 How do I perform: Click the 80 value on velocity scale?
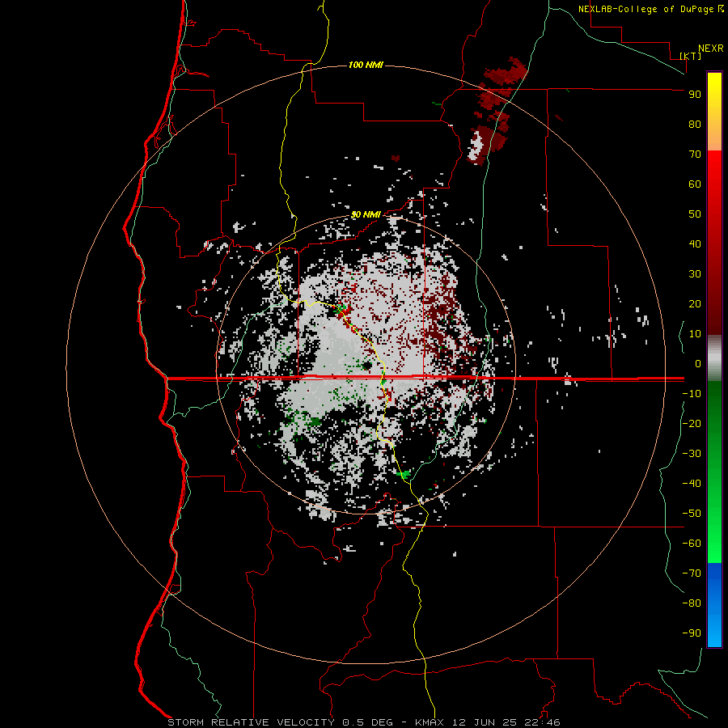[695, 124]
